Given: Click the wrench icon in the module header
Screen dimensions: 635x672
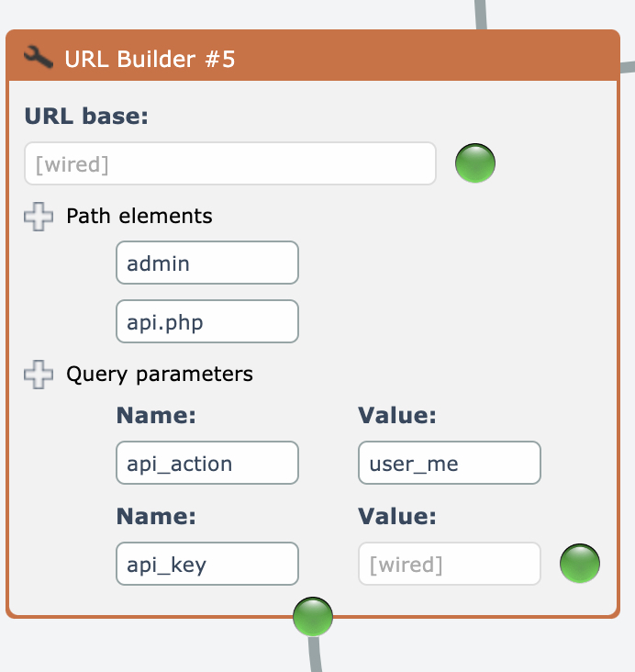Looking at the screenshot, I should [x=39, y=60].
